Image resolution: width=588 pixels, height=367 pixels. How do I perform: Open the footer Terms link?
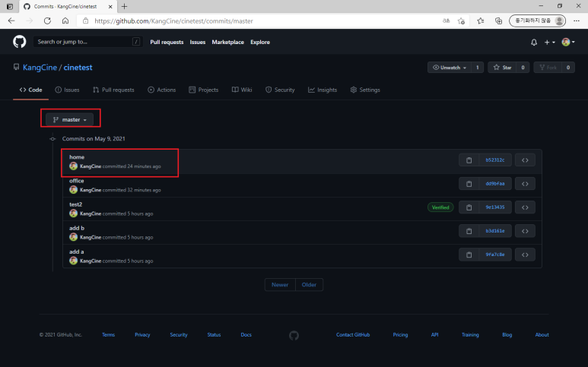(x=108, y=335)
